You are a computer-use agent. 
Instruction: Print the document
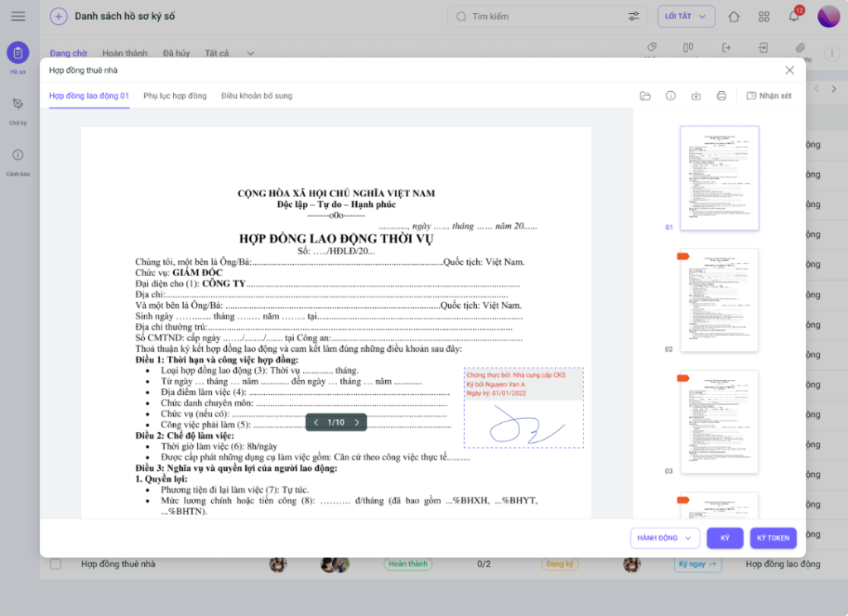(x=721, y=96)
